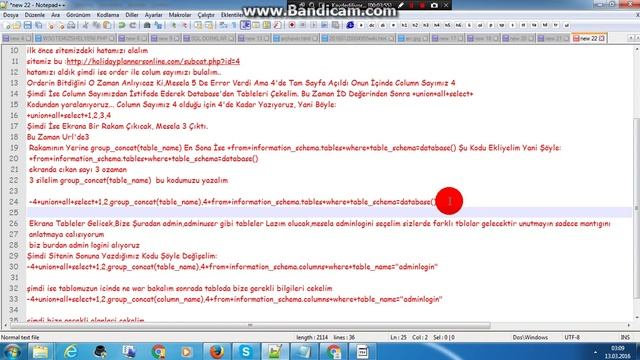Click the 'length : 2114' status bar entry
This screenshot has width=640, height=360.
[312, 338]
